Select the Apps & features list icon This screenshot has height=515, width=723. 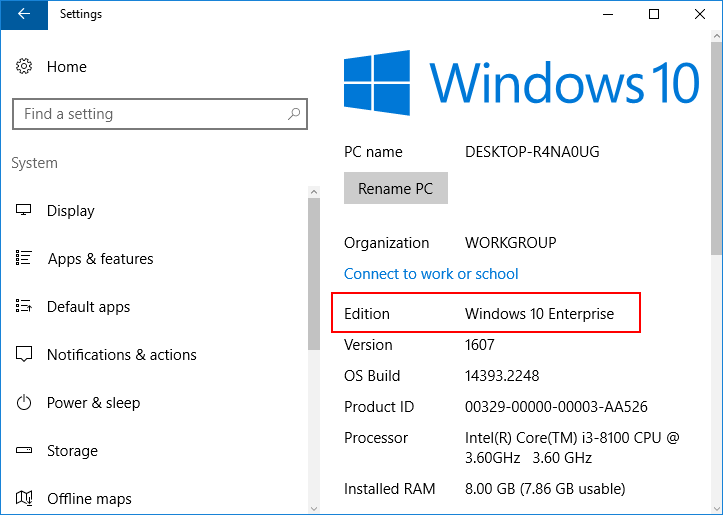24,258
